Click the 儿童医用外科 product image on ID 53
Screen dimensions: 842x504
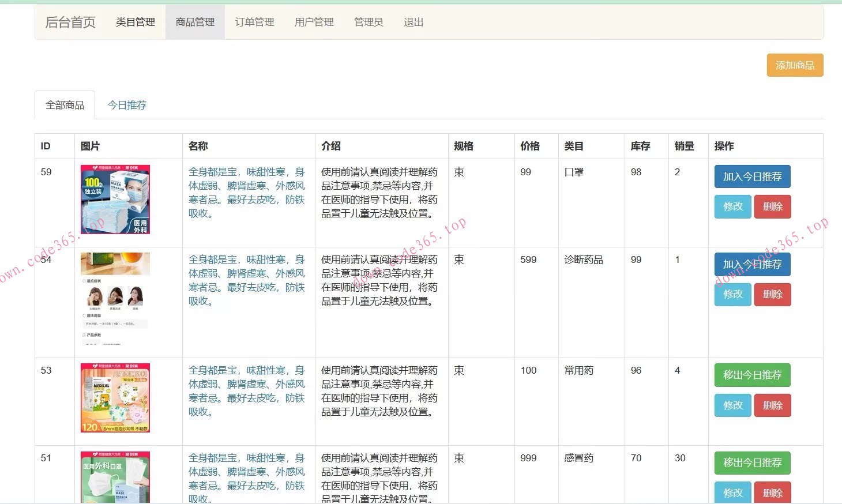(x=115, y=398)
